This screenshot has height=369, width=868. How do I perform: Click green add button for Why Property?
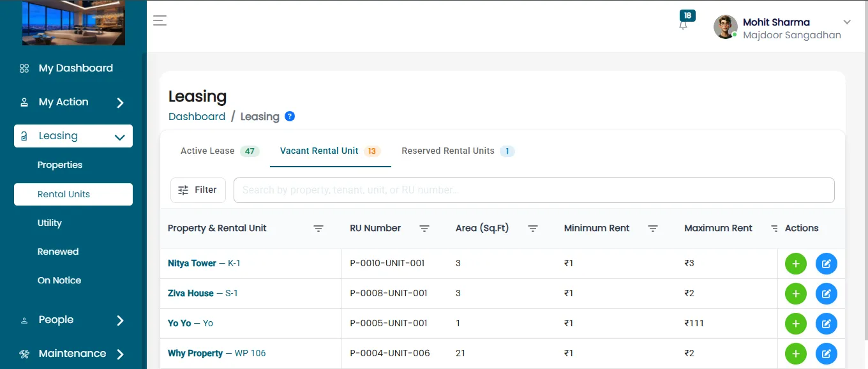click(x=796, y=354)
